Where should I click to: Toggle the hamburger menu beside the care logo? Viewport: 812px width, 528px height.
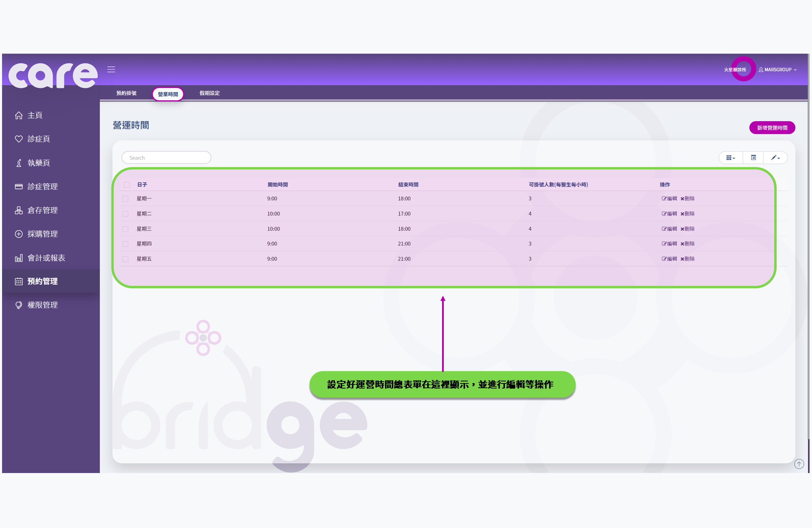coord(111,69)
